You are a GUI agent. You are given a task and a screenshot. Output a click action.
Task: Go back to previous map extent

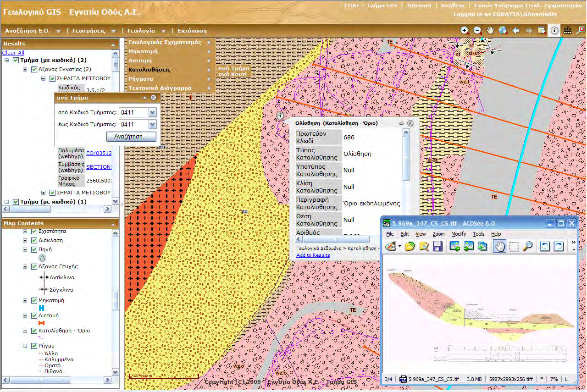coord(516,30)
